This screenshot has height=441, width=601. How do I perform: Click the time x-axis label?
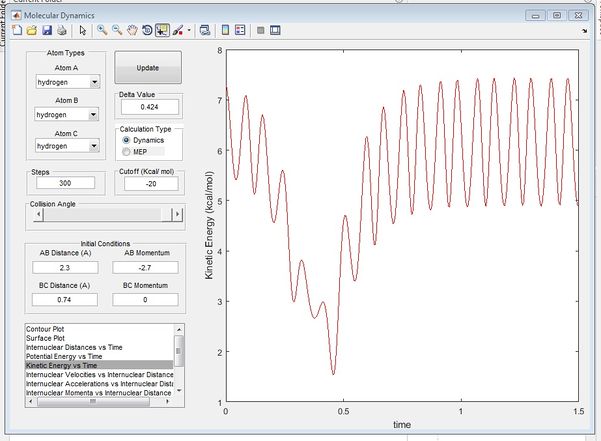(402, 425)
